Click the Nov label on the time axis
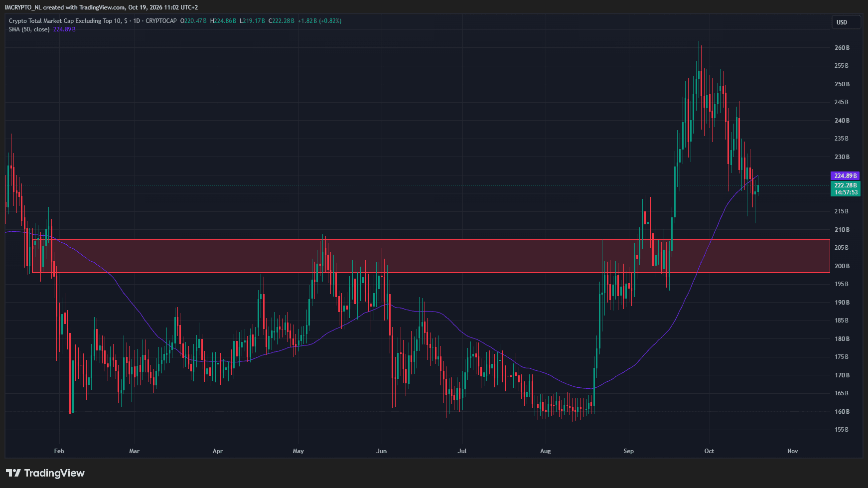The height and width of the screenshot is (488, 868). 792,451
